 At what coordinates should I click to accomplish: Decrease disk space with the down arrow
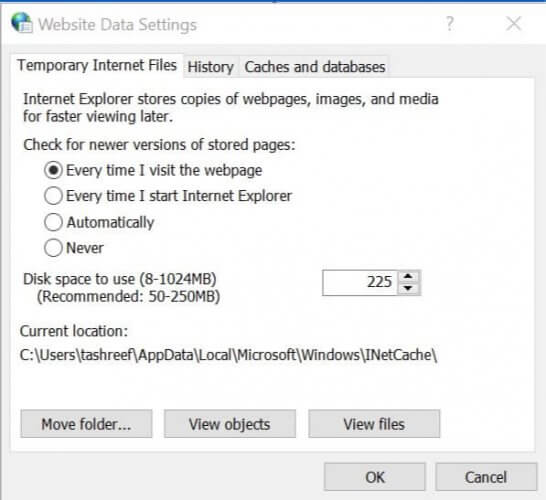tap(408, 288)
